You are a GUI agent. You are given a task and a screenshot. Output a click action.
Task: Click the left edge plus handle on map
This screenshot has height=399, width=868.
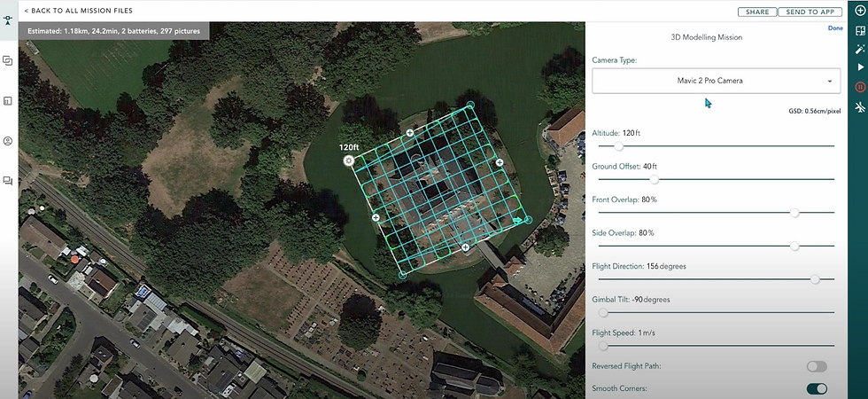(x=376, y=218)
